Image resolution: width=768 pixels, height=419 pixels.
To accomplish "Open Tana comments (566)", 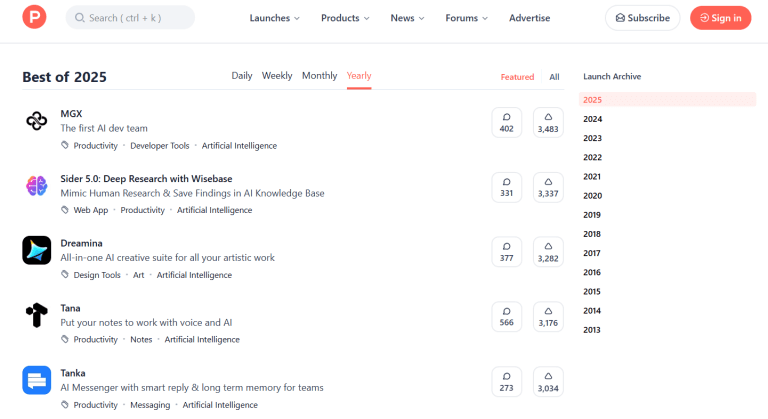I will [x=506, y=317].
